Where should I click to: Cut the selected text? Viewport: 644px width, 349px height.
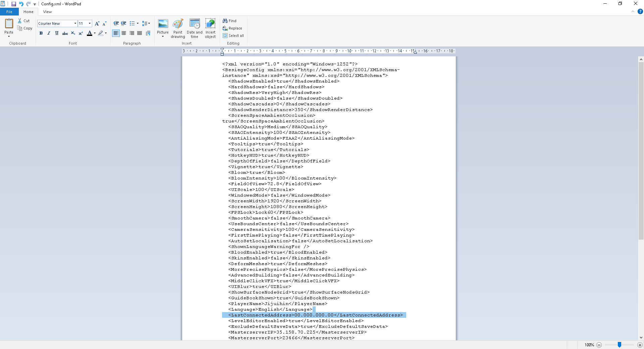click(24, 21)
